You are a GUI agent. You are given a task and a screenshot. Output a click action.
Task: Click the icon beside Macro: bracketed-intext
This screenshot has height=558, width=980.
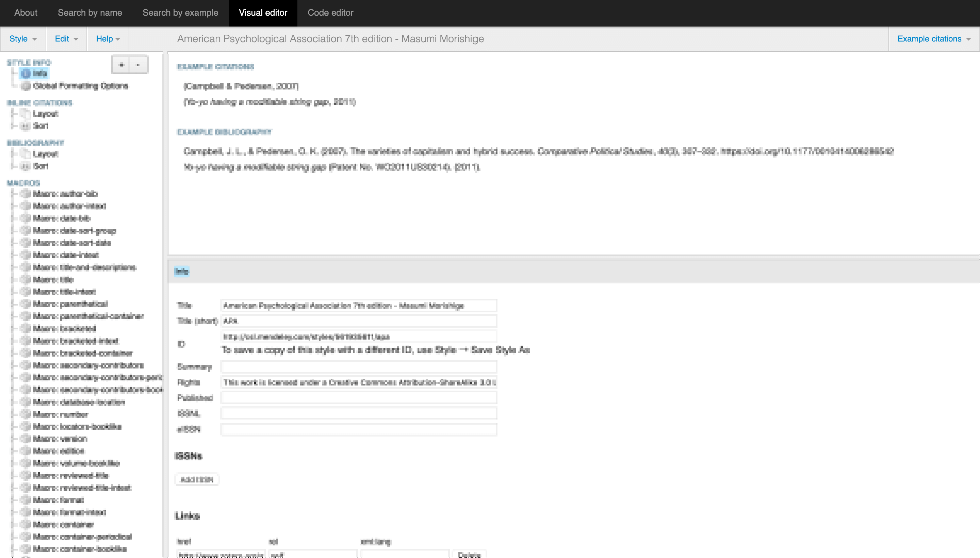[x=26, y=341]
